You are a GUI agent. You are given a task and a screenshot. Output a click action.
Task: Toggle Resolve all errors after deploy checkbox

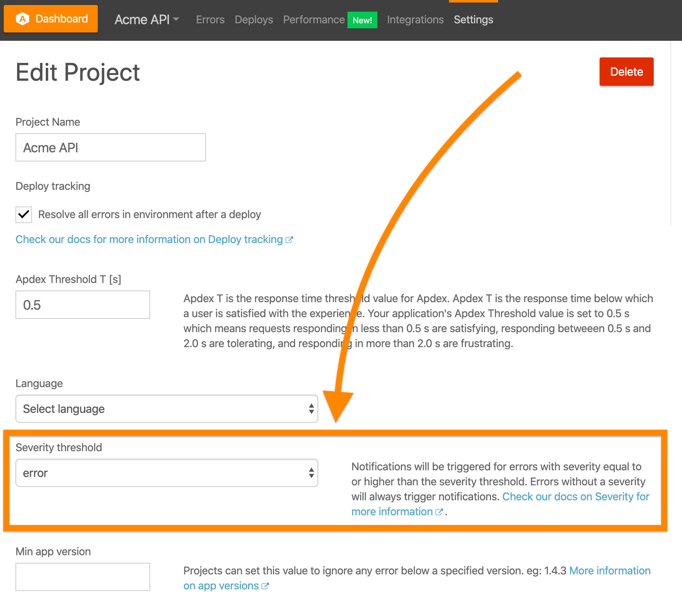tap(24, 215)
